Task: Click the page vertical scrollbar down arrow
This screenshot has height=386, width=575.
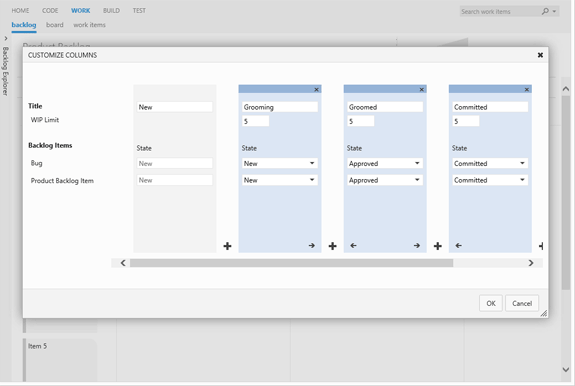Action: point(565,370)
